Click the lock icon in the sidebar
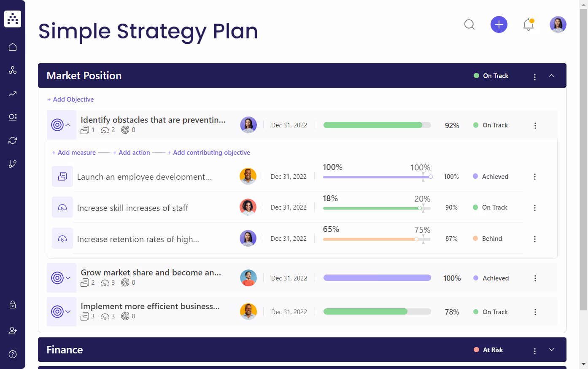 12,304
